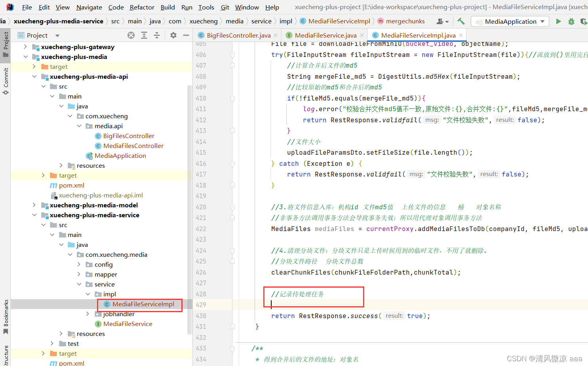This screenshot has width=588, height=366.
Task: Click the impl breadcrumb segment
Action: [x=286, y=21]
